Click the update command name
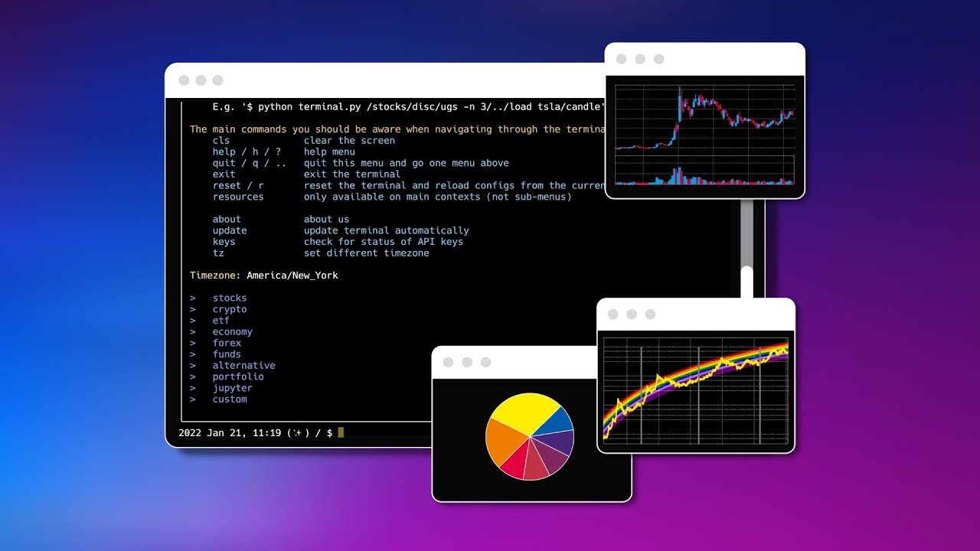The height and width of the screenshot is (551, 980). [229, 230]
